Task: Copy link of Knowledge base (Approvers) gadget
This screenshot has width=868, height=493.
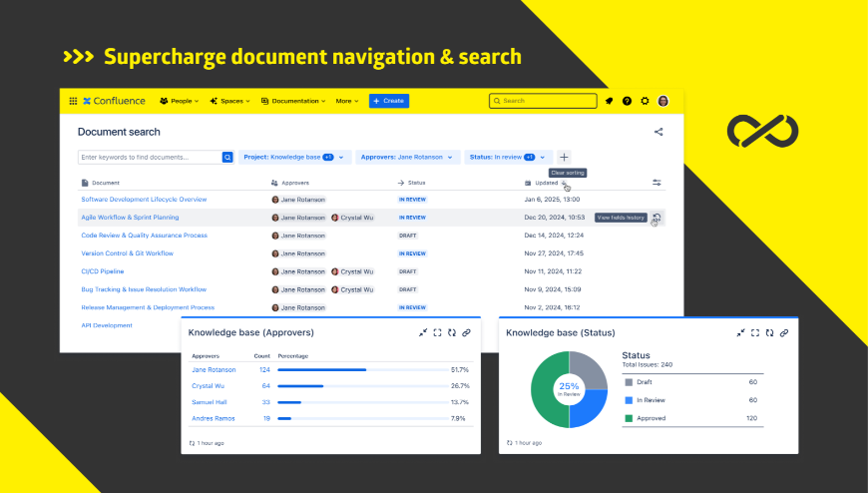Action: click(466, 332)
